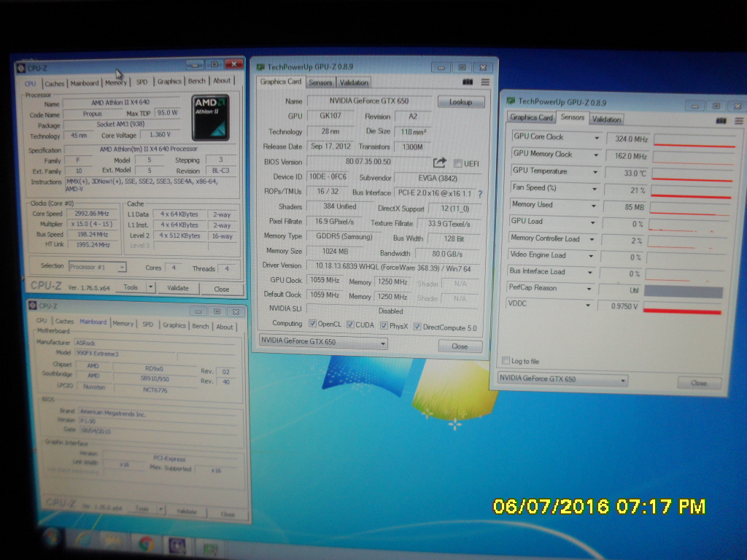Click the title bar icon of the Mainboard CPU-Z window

click(33, 306)
